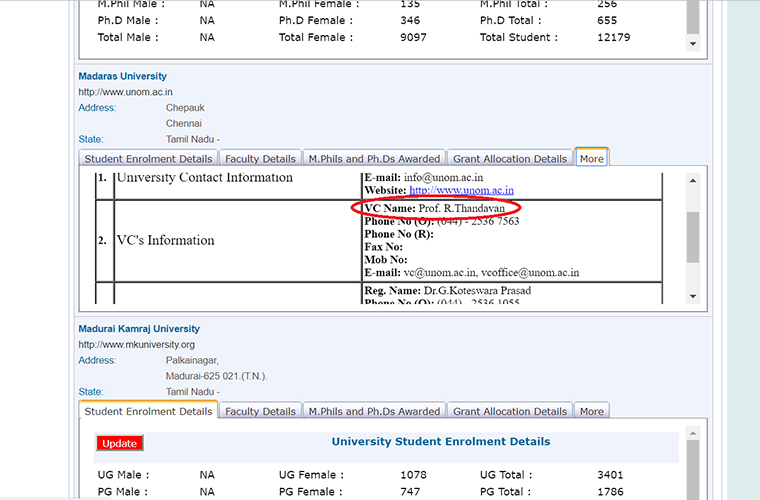The width and height of the screenshot is (760, 500).
Task: Click the Ph.D Total value 655
Action: coord(607,20)
